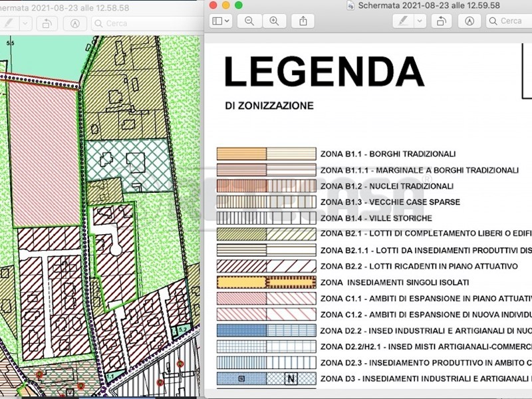Toggle the Markup toolbar in right window

click(x=469, y=21)
